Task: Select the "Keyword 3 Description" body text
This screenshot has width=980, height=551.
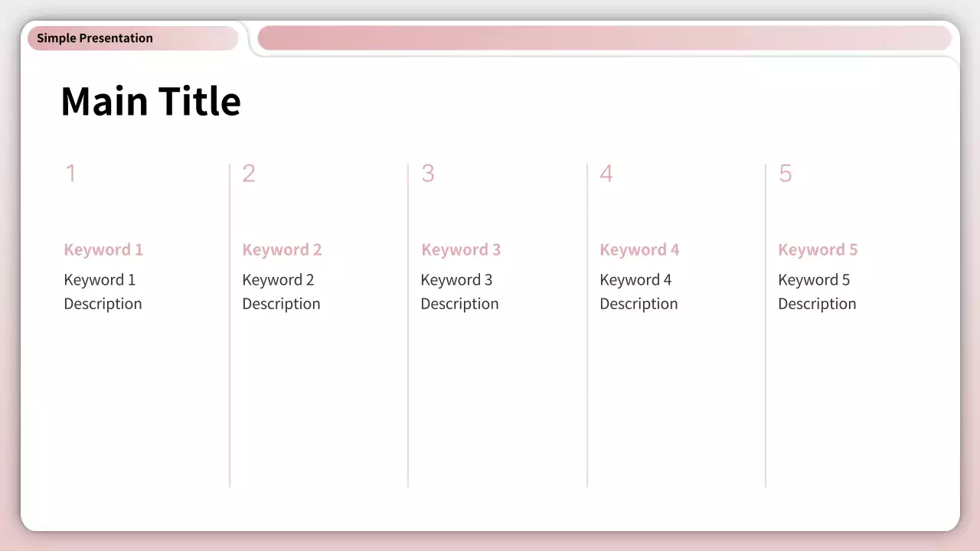Action: [x=459, y=292]
